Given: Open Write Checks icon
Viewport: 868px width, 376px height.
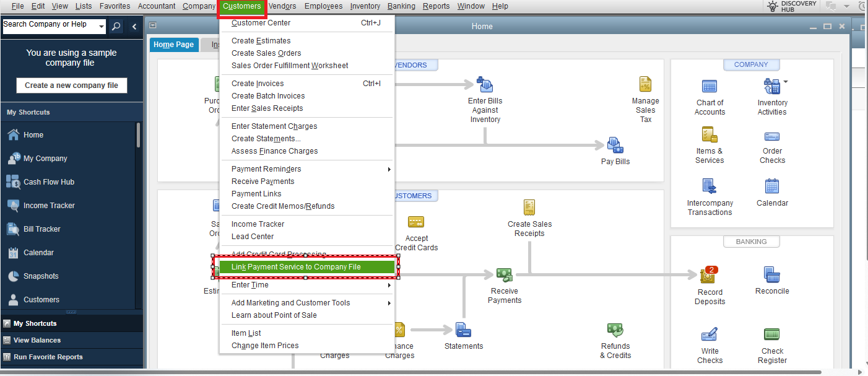Looking at the screenshot, I should [x=710, y=335].
